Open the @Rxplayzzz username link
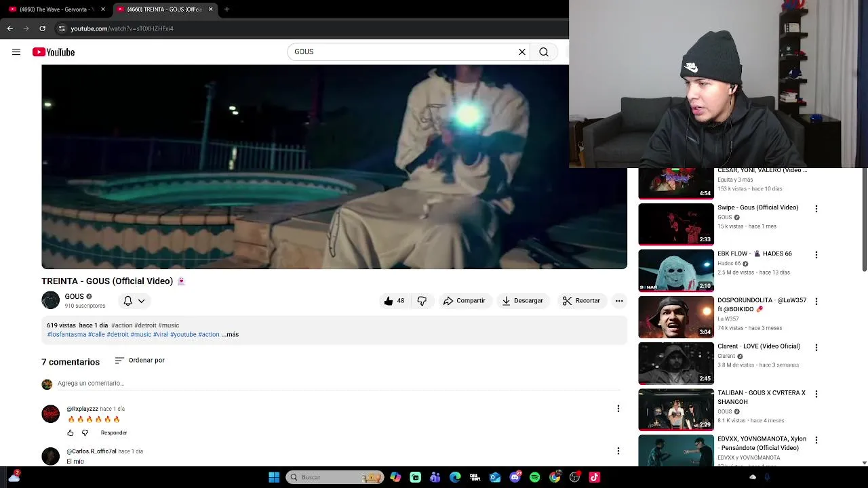This screenshot has width=868, height=488. (82, 409)
